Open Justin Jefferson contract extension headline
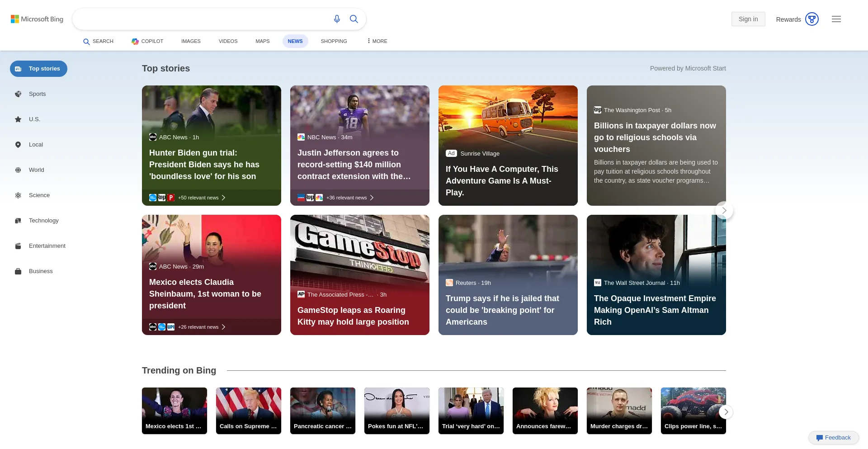The width and height of the screenshot is (868, 449). 354,165
